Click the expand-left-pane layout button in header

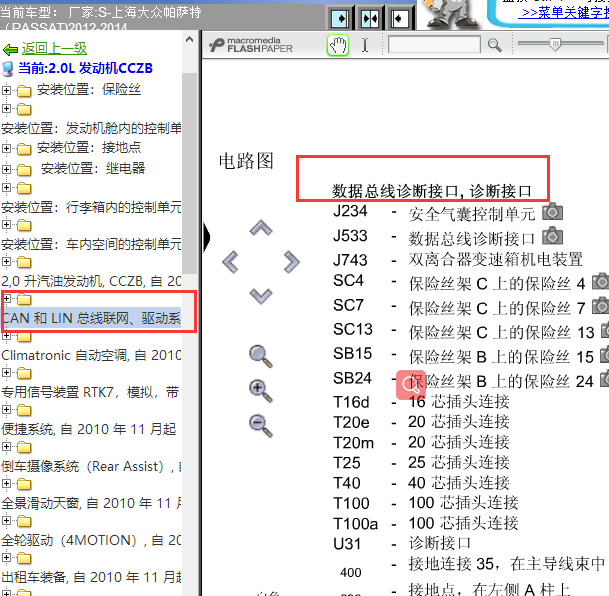pyautogui.click(x=399, y=18)
